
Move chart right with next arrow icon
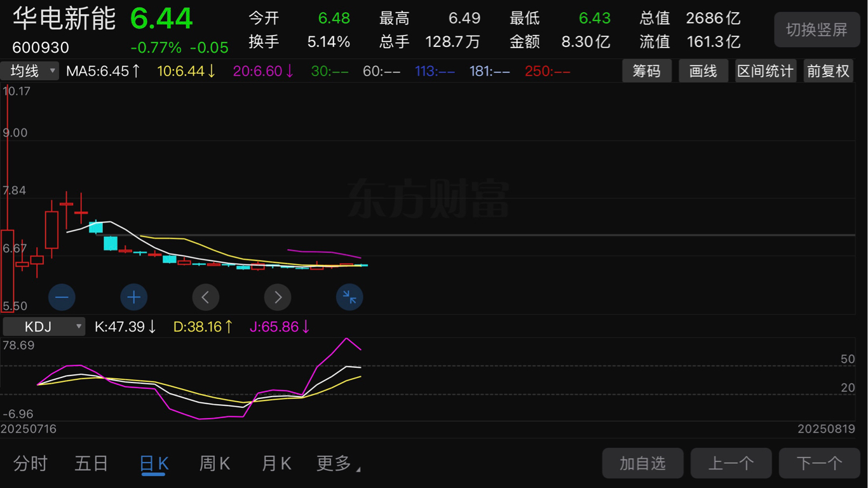pyautogui.click(x=278, y=297)
